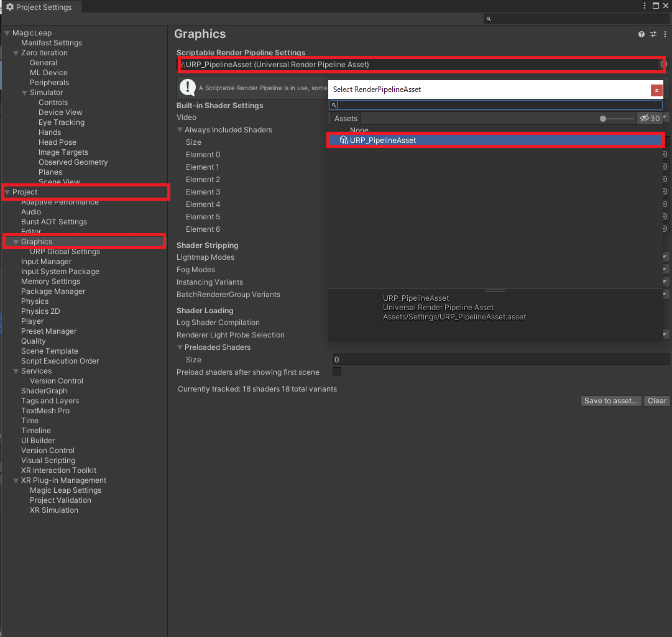Open the Renderer Light Probe Selection dropdown
The width and height of the screenshot is (672, 637).
pos(666,334)
